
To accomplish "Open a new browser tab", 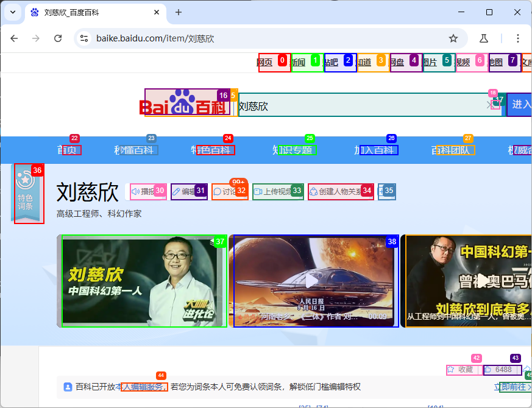I will click(179, 12).
